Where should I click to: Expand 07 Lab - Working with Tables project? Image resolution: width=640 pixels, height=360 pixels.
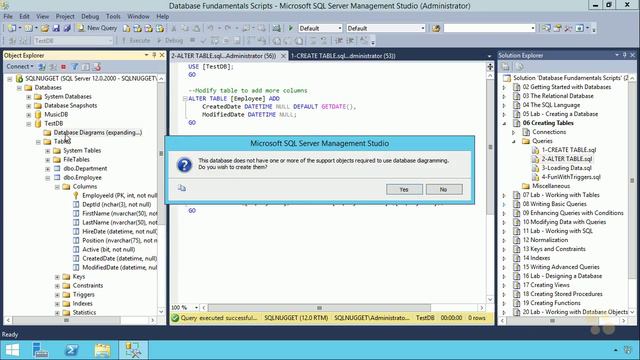504,195
